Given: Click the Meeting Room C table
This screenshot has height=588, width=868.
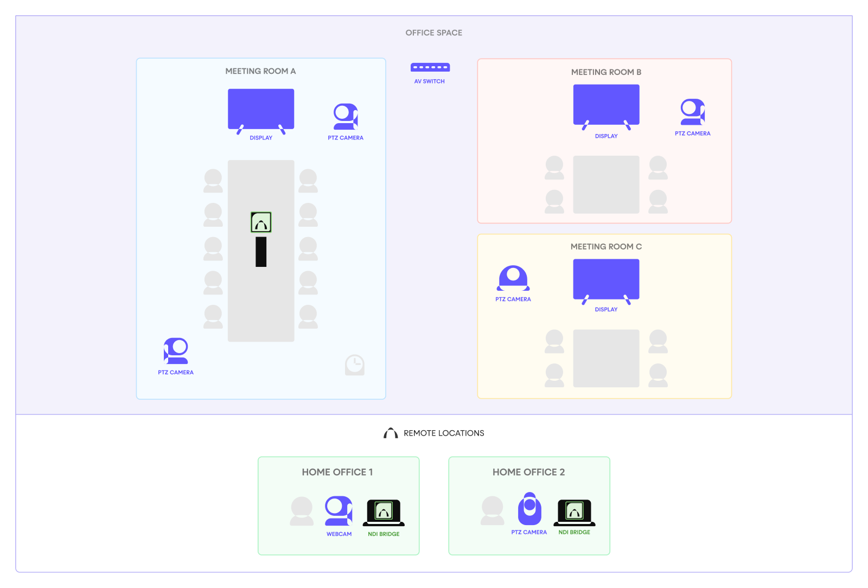Looking at the screenshot, I should 607,359.
